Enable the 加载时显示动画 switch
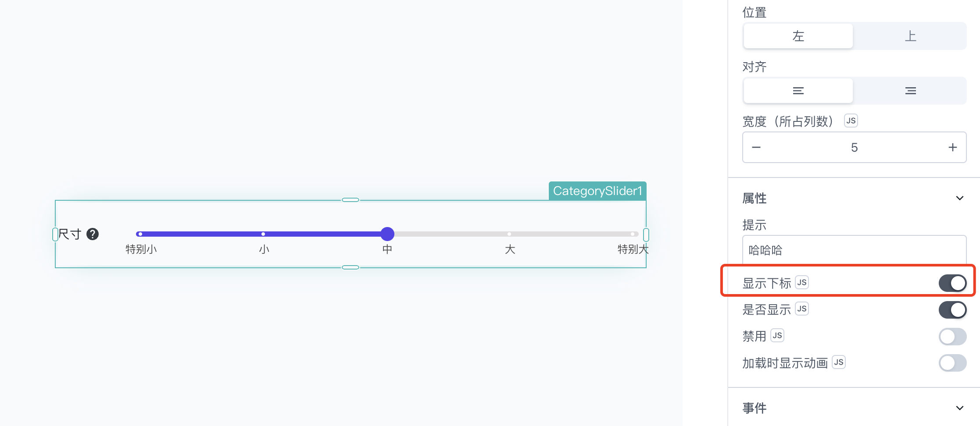Viewport: 980px width, 426px height. click(952, 363)
